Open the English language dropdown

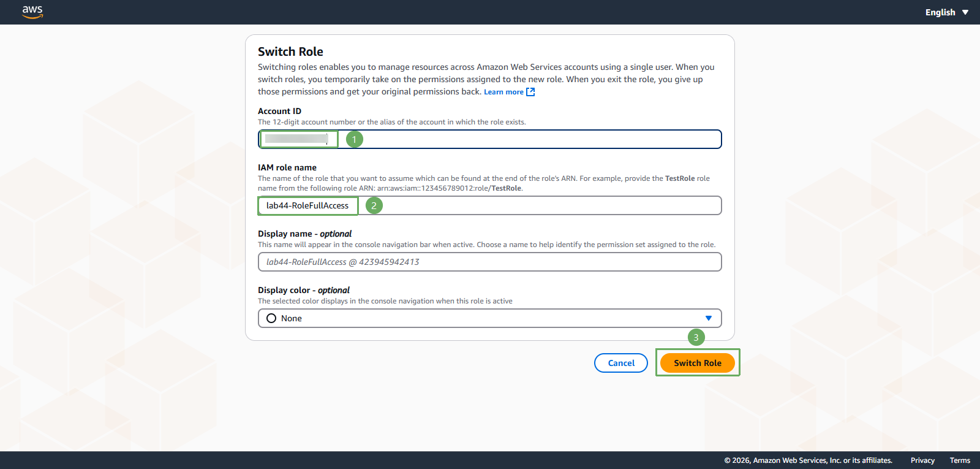946,12
